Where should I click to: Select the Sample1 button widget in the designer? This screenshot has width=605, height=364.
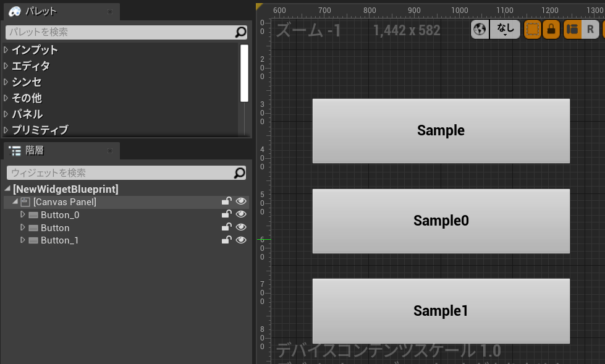pyautogui.click(x=441, y=311)
